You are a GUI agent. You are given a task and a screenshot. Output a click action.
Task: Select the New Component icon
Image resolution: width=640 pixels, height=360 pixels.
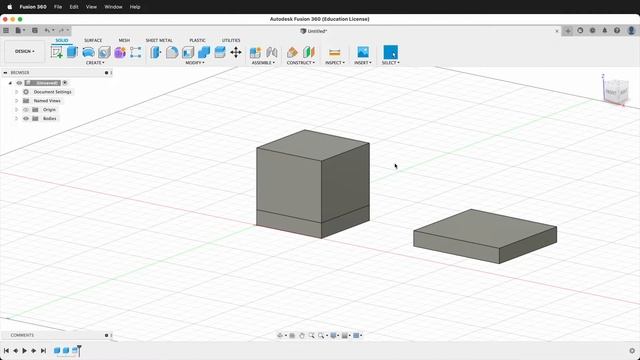tap(256, 52)
